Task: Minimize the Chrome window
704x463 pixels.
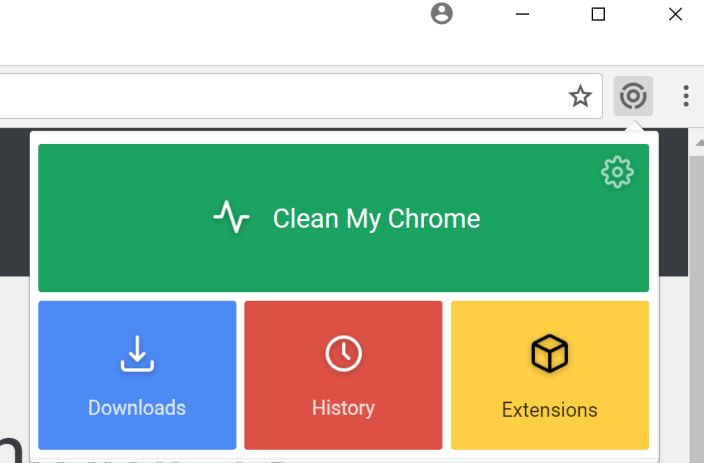Action: pyautogui.click(x=522, y=14)
